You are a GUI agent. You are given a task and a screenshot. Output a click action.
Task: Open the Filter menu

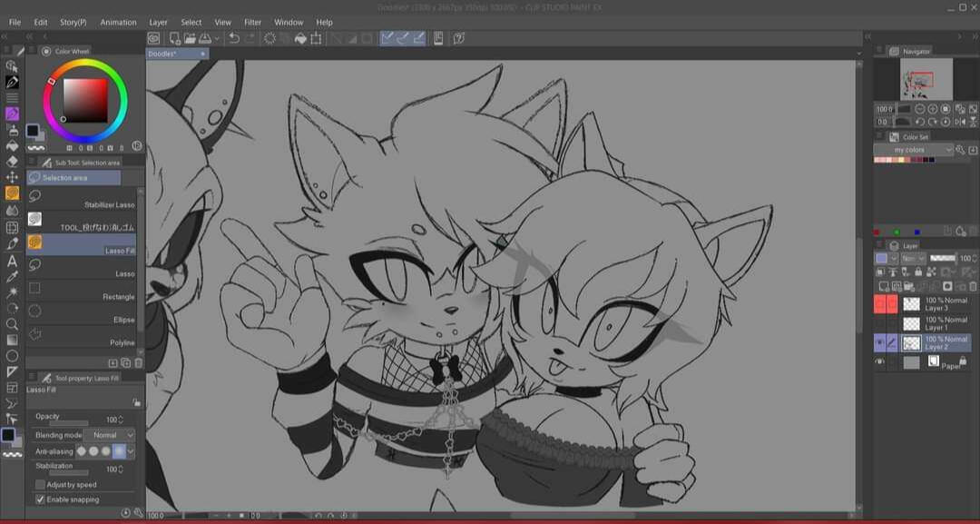[253, 22]
